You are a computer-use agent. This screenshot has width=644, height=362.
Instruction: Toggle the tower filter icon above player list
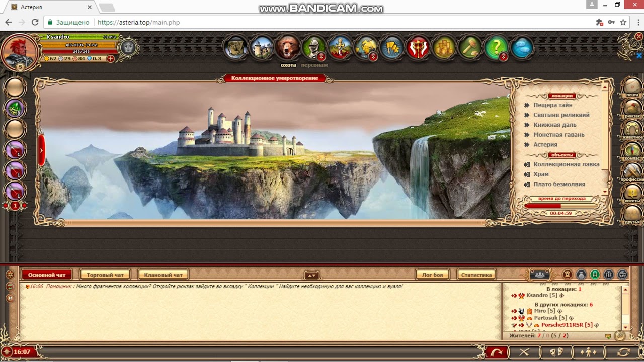point(567,275)
